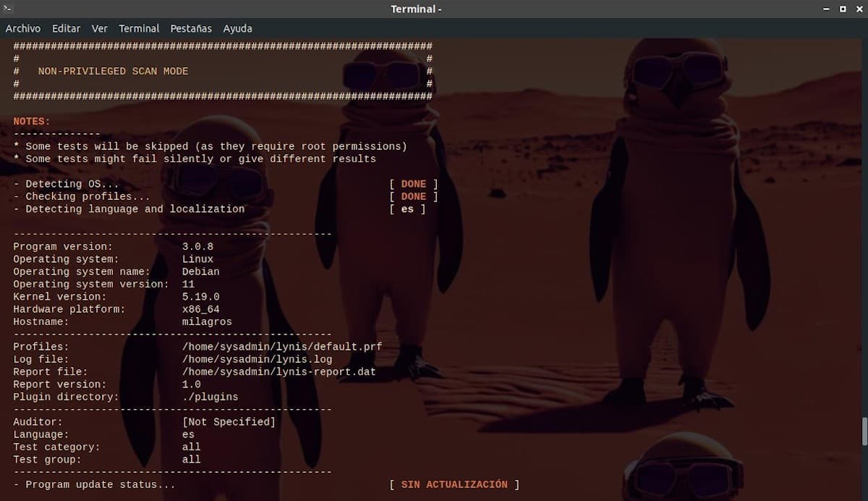Click the 'Plugin directory:' label
This screenshot has height=501, width=868.
(66, 397)
